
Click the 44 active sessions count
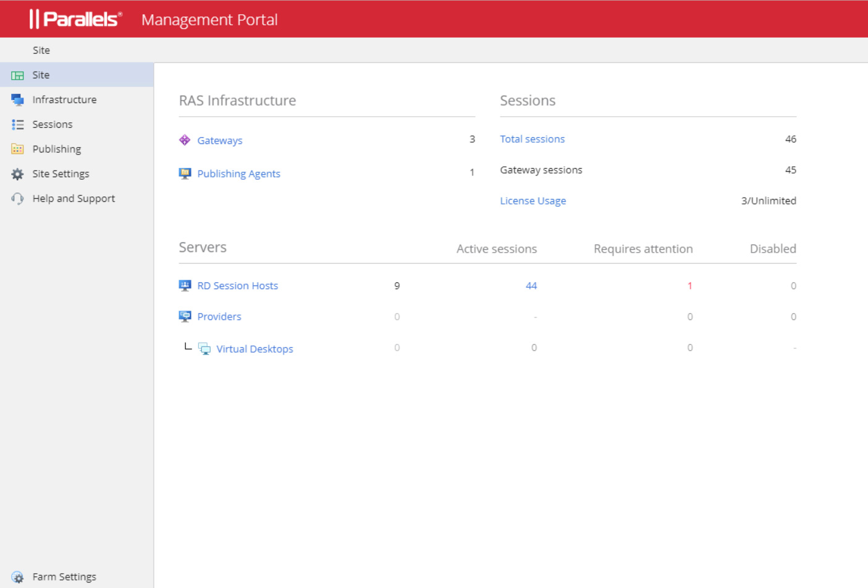click(532, 285)
